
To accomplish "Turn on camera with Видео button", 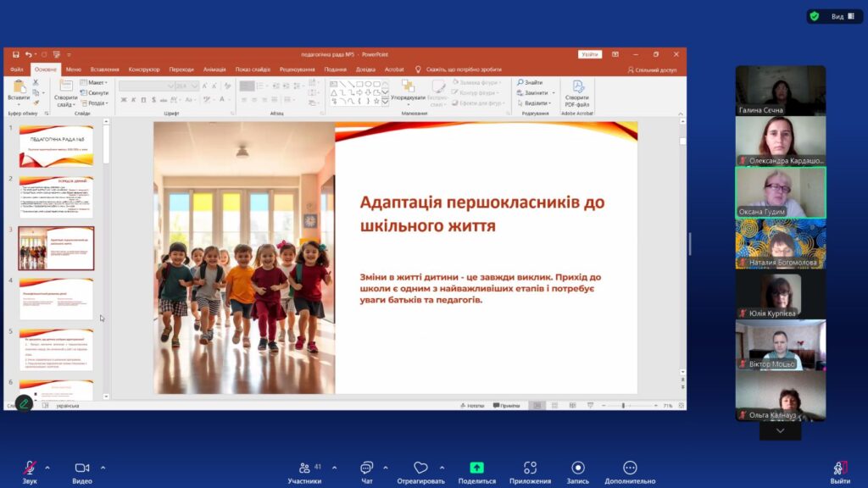I will (82, 469).
